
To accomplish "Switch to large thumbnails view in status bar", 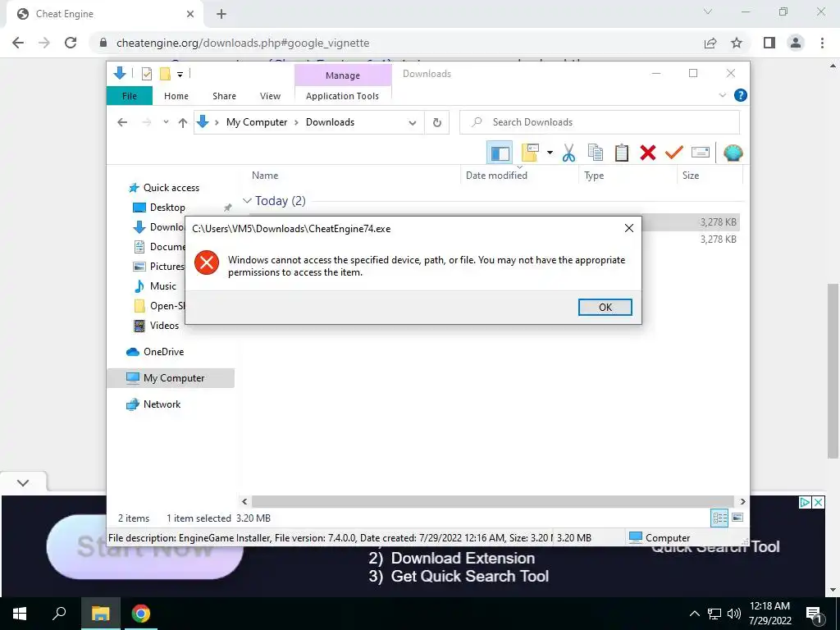I will pos(737,518).
